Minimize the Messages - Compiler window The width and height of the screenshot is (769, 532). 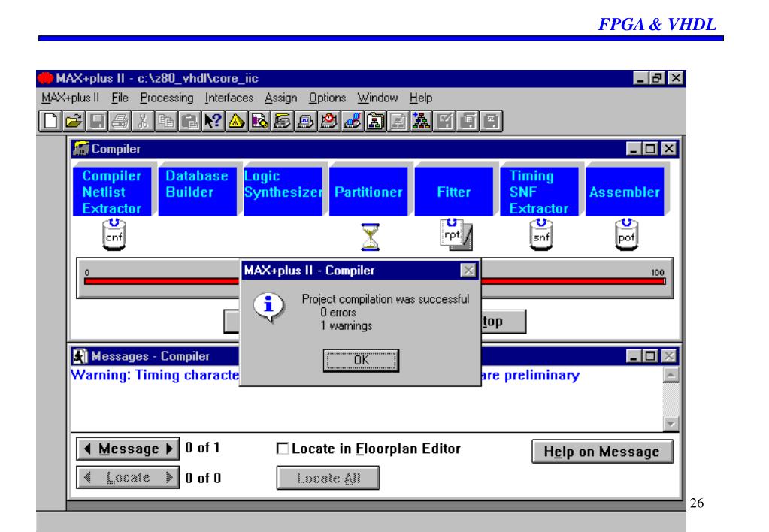[634, 356]
